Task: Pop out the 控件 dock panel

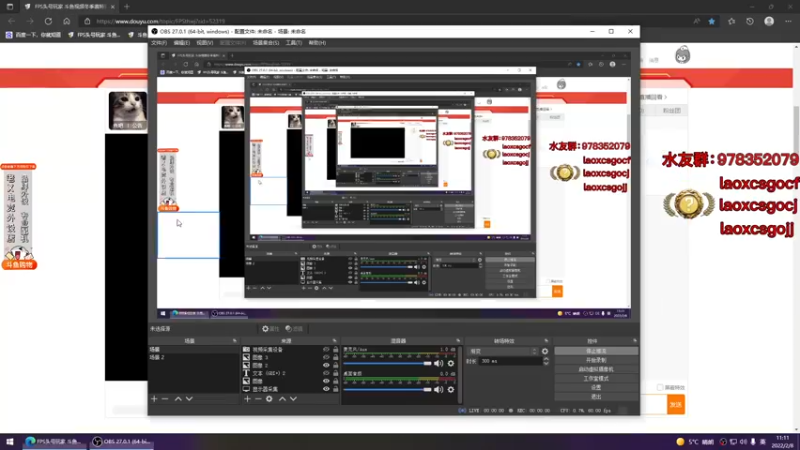Action: 635,341
